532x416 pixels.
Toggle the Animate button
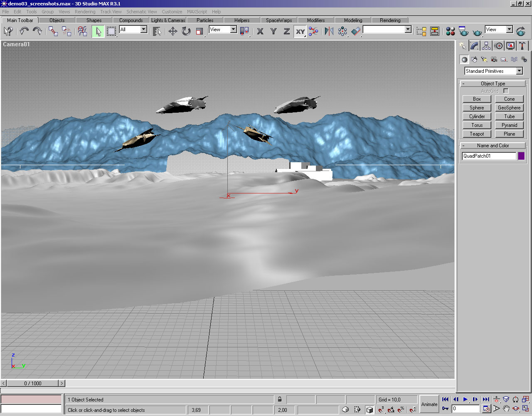[x=429, y=404]
